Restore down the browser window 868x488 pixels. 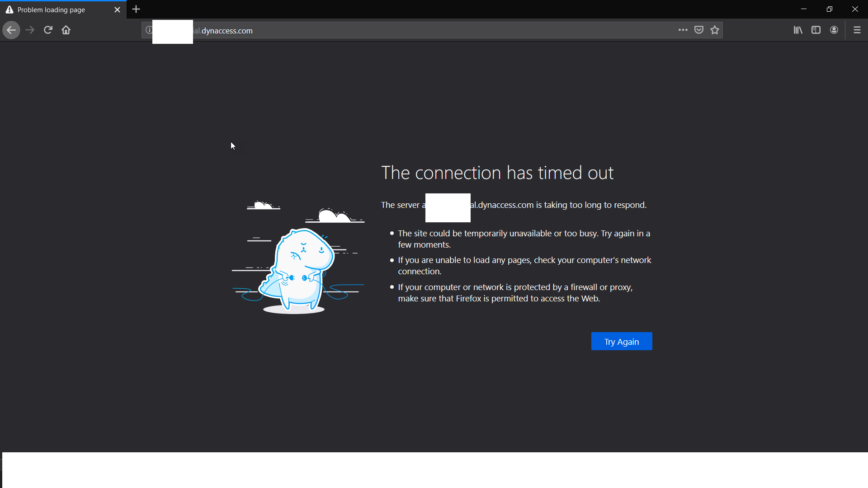830,9
